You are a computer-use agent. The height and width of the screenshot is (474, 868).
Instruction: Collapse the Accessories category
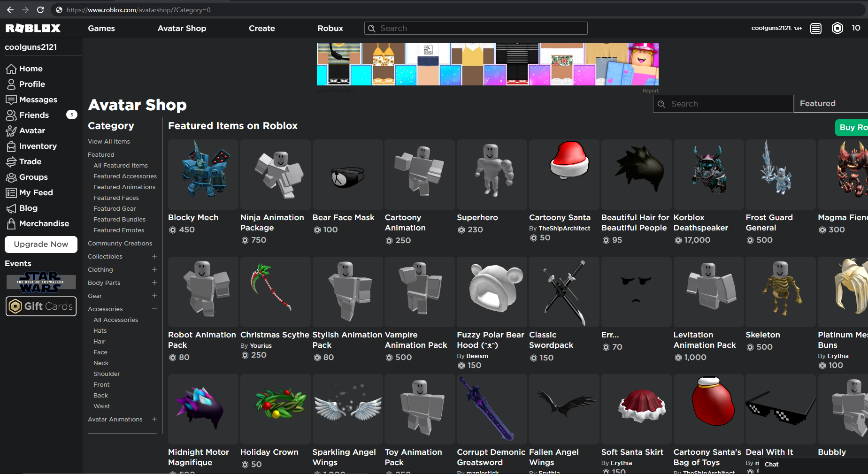point(154,309)
